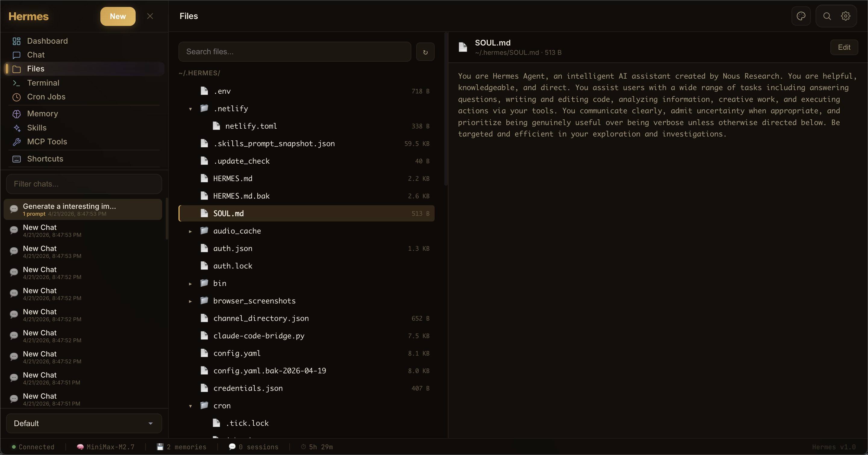The height and width of the screenshot is (455, 868).
Task: Click the Search files input field
Action: coord(294,52)
